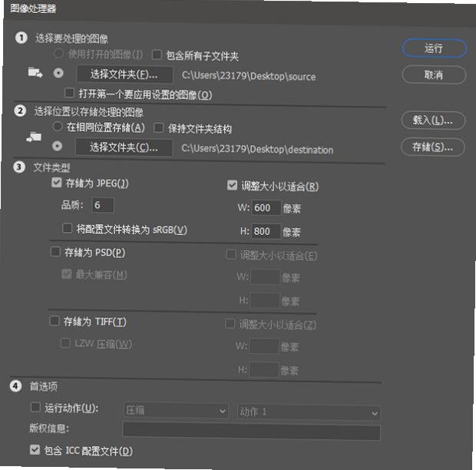Select 在相同位置存储 radio button
Viewport: 476px width, 470px height.
point(58,126)
